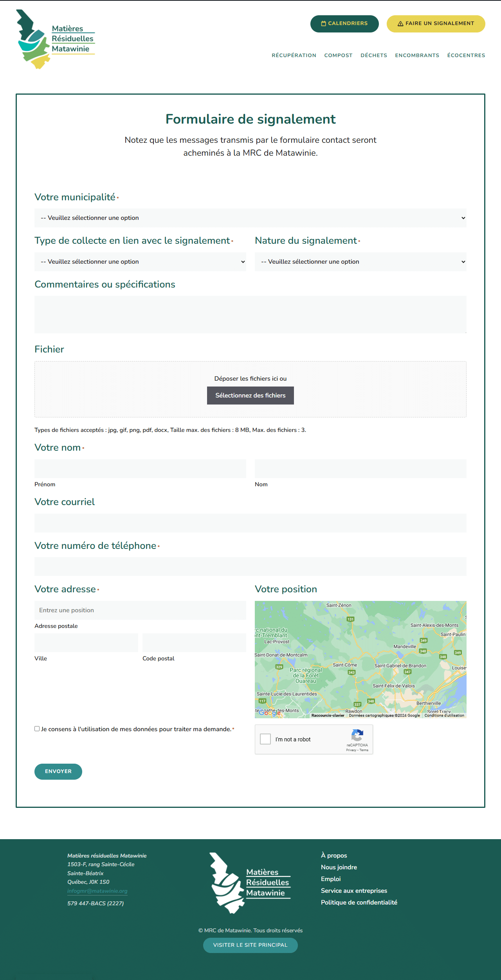Image resolution: width=501 pixels, height=980 pixels.
Task: Open Politique de confidentialité footer link
Action: (x=359, y=903)
